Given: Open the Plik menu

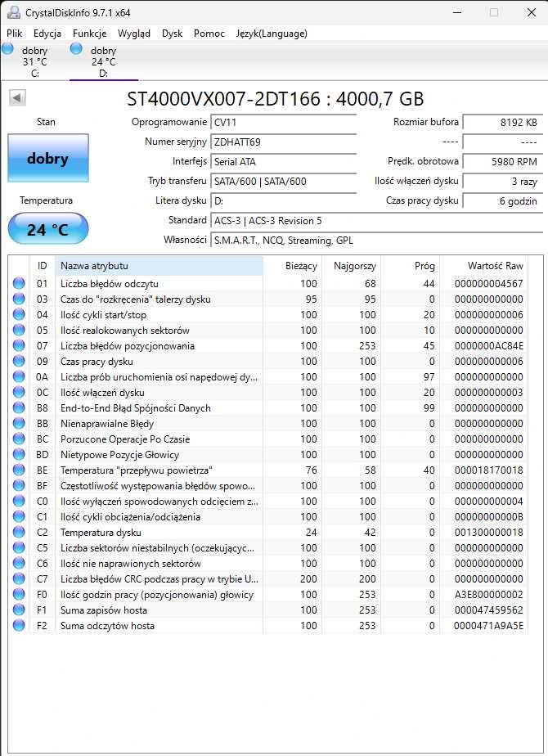Looking at the screenshot, I should point(15,34).
